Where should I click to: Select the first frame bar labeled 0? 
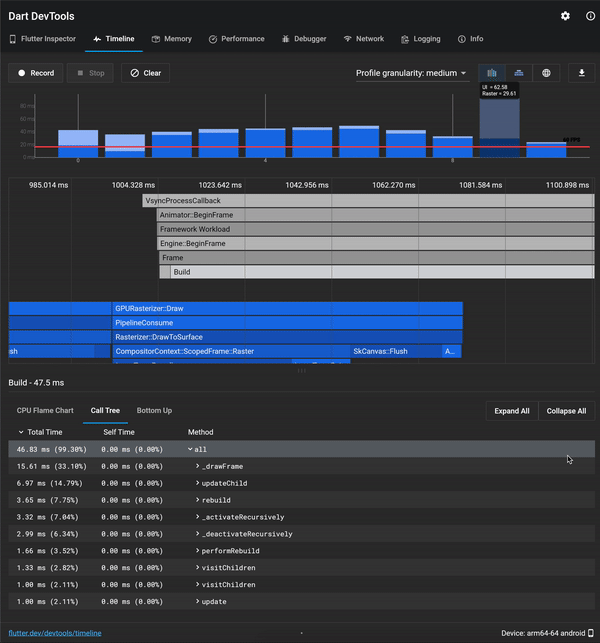(x=78, y=144)
